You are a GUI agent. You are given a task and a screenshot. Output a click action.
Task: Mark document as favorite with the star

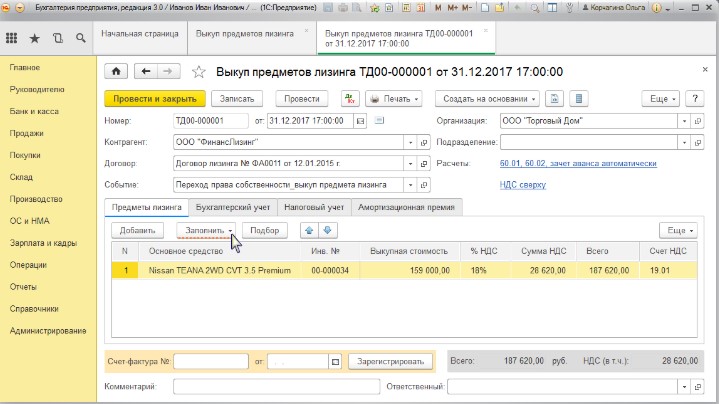[x=197, y=72]
